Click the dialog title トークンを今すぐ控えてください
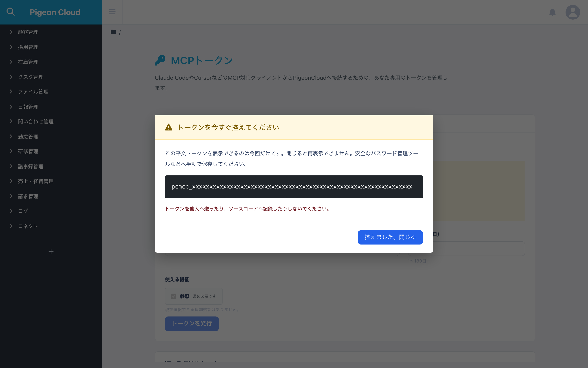This screenshot has width=588, height=368. pyautogui.click(x=228, y=127)
